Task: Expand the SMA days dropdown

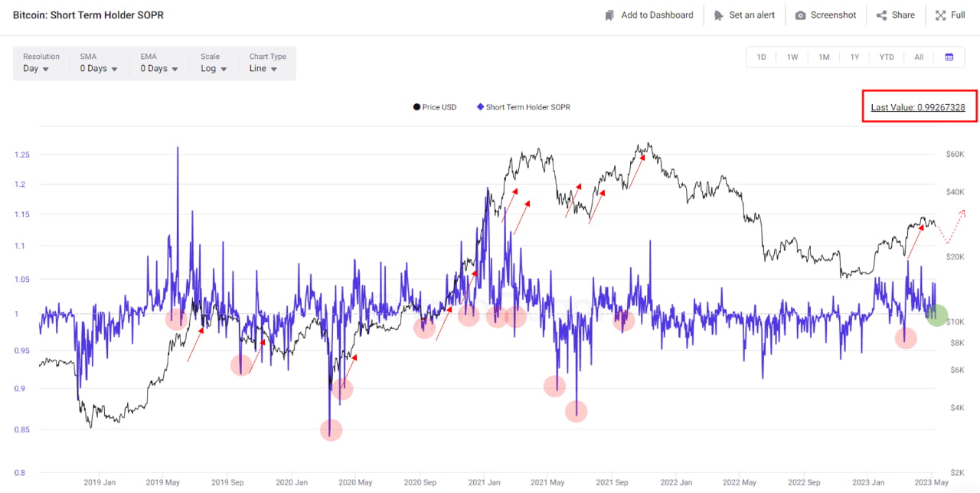Action: (97, 67)
